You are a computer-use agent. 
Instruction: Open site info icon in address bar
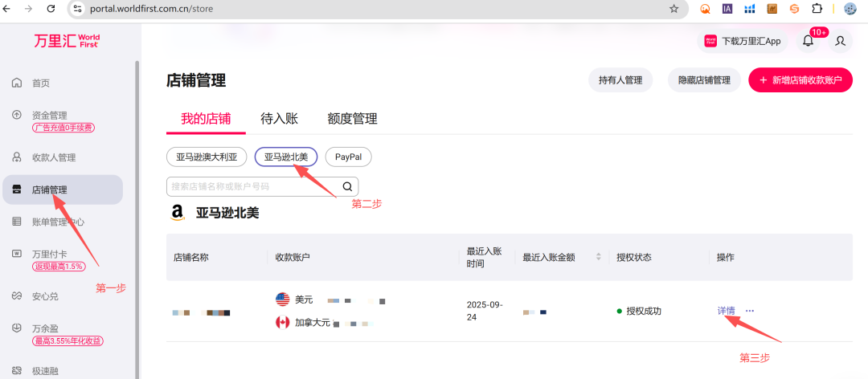[x=77, y=8]
